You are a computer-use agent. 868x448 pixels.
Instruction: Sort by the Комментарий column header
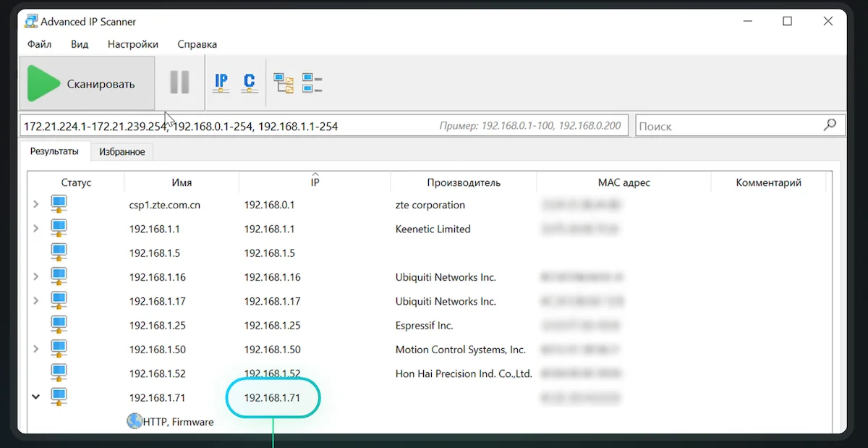[x=768, y=182]
